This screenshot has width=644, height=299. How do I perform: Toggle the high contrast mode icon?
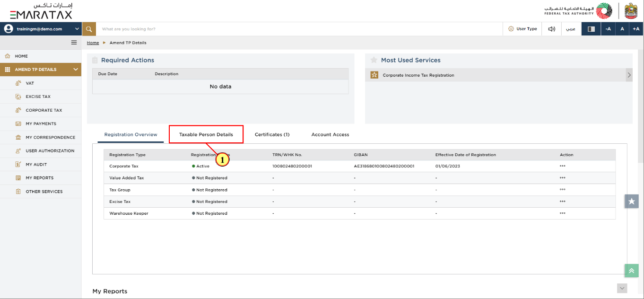[x=591, y=29]
